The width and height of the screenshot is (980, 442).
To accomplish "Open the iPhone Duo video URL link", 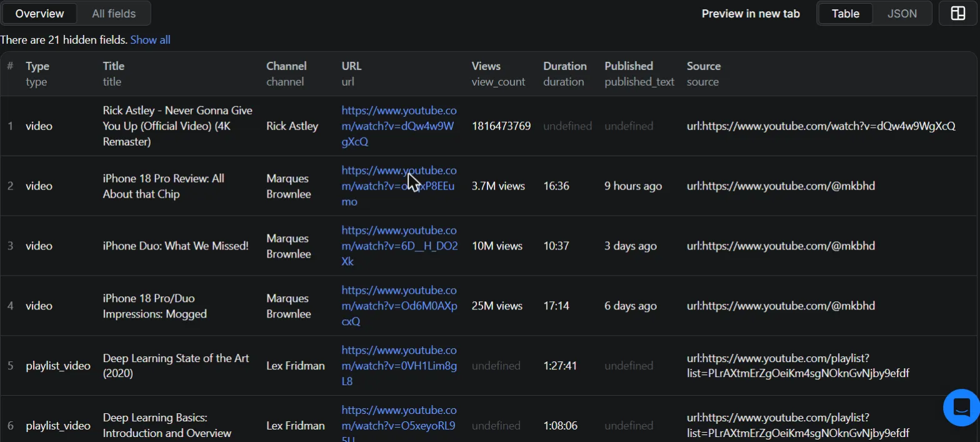I will [399, 246].
